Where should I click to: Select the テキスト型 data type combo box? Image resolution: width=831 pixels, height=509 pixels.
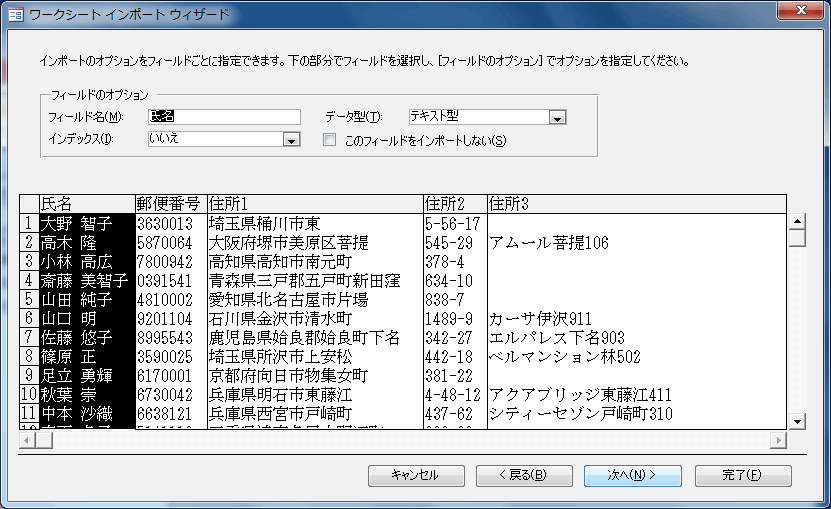click(x=487, y=117)
